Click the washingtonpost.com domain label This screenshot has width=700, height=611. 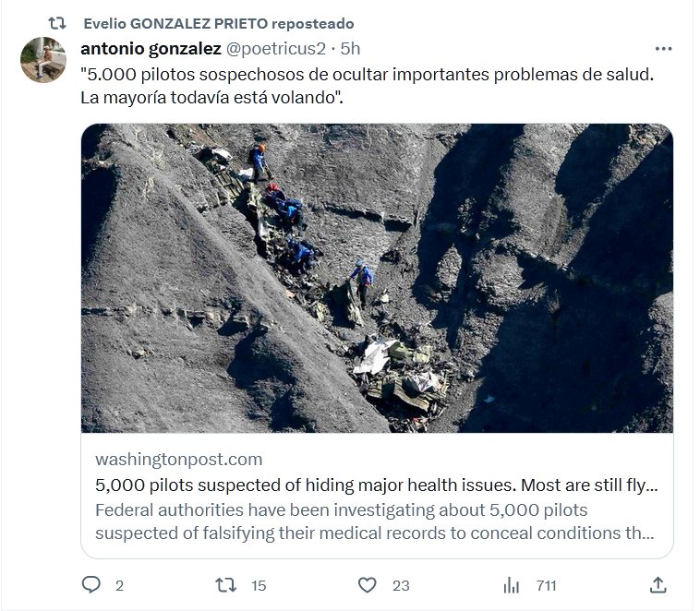pyautogui.click(x=178, y=459)
